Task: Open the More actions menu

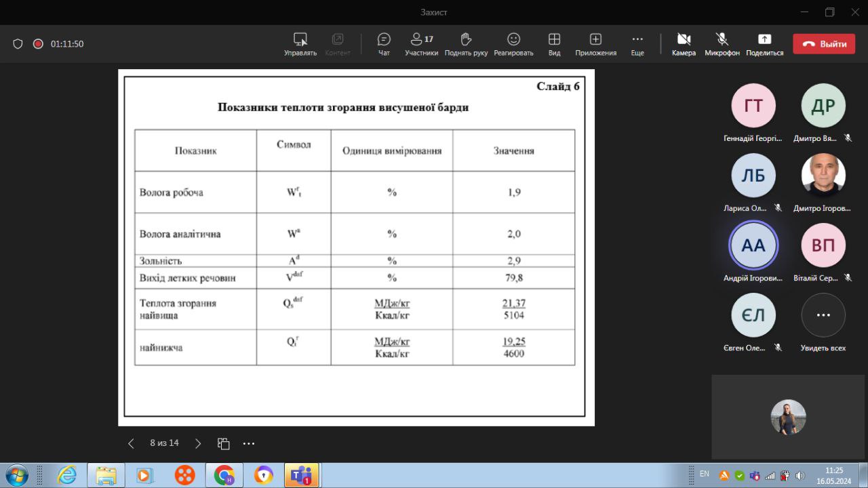Action: (637, 43)
